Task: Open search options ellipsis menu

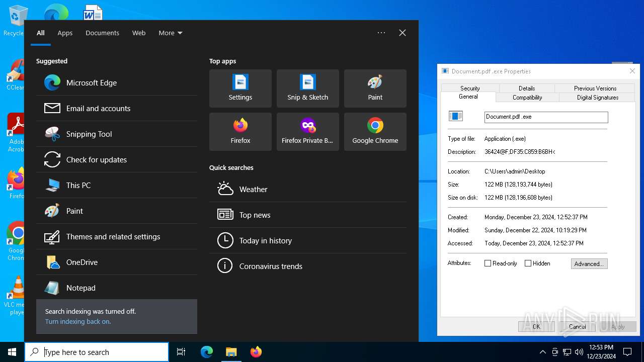Action: click(x=381, y=33)
